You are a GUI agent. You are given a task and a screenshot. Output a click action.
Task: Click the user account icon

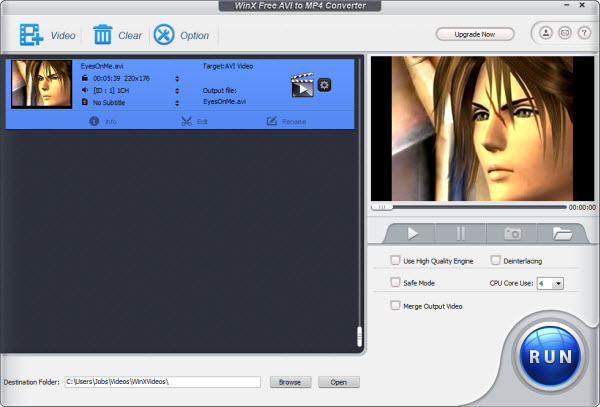point(546,34)
